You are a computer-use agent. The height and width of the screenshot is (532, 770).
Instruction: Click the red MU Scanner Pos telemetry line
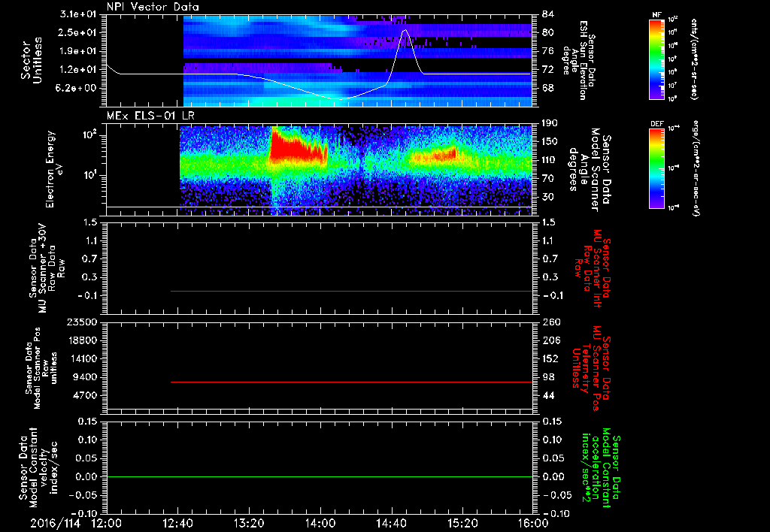click(351, 382)
